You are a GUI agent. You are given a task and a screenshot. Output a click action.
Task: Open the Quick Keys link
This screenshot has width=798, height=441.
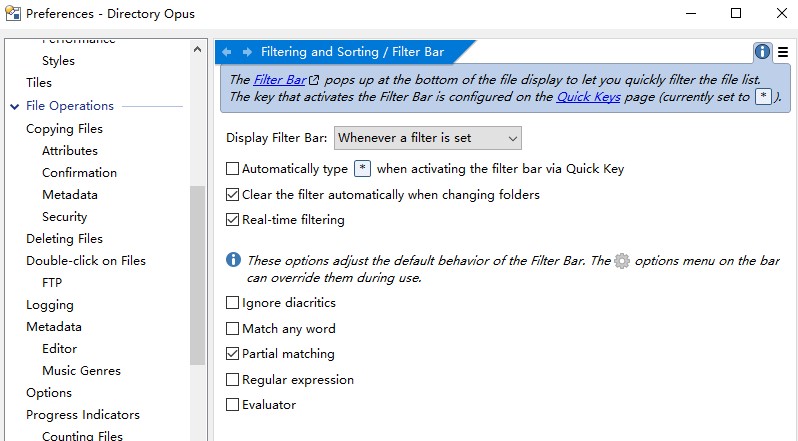588,97
